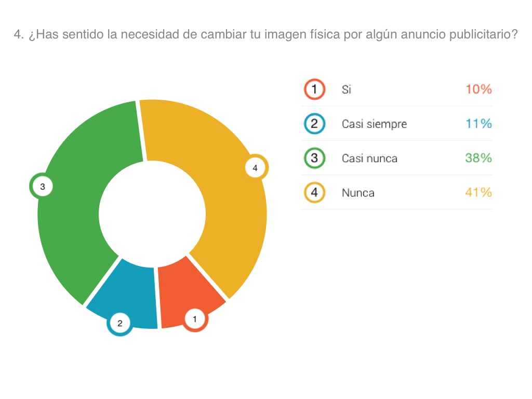The height and width of the screenshot is (399, 532).
Task: Click the white center of the donut
Action: click(152, 214)
